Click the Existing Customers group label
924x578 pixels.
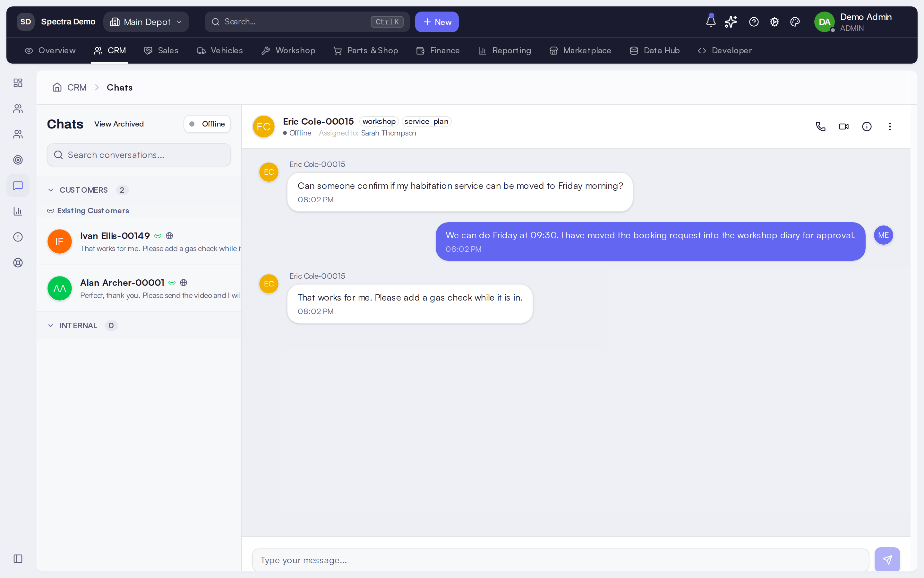coord(93,211)
